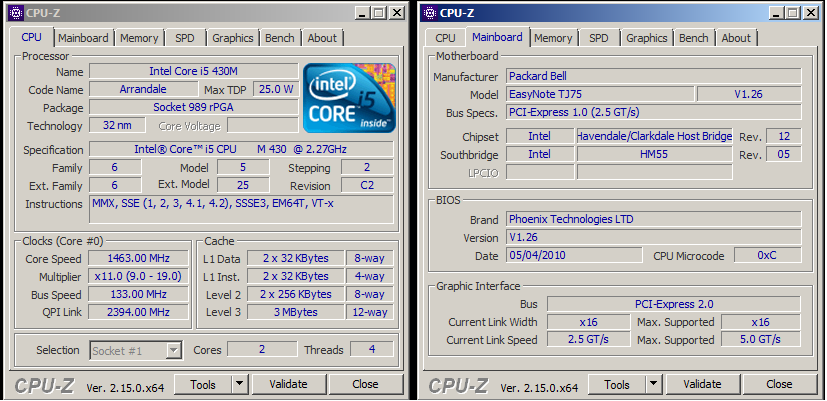Click the CPU-Z title icon in left window

point(16,12)
